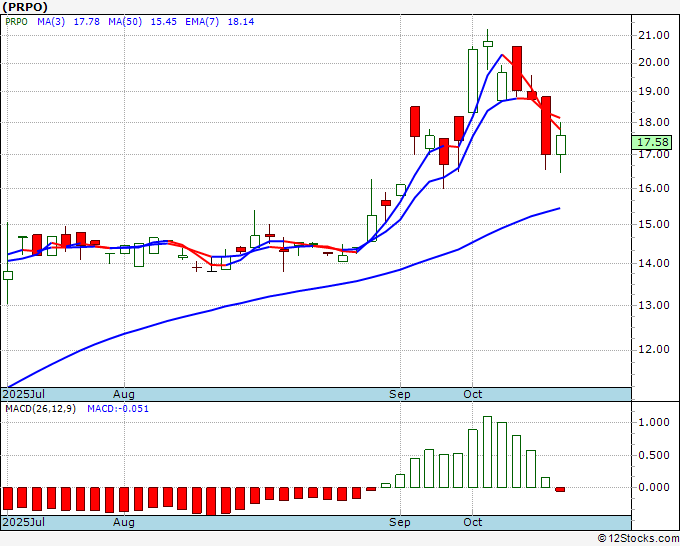Image resolution: width=680 pixels, height=546 pixels.
Task: Click the MA(3) legend label
Action: tap(51, 22)
